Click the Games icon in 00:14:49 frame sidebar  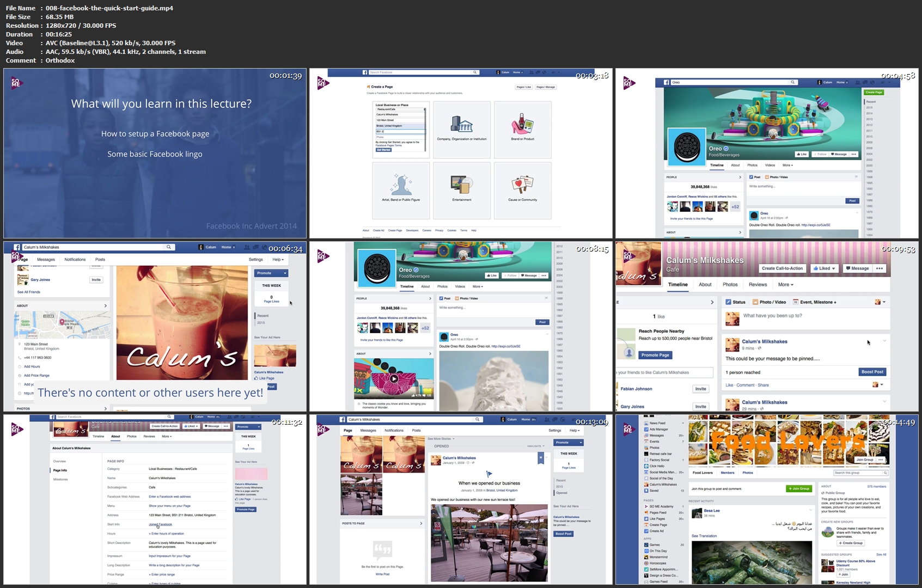(646, 544)
